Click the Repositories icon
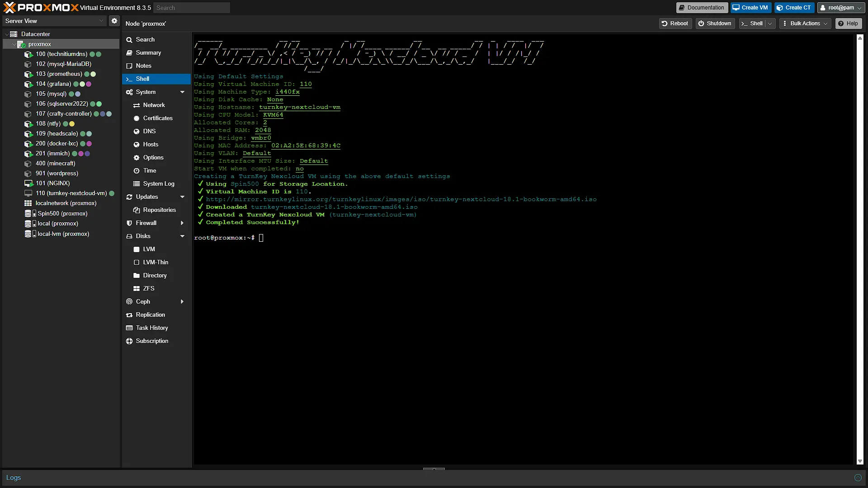 [x=137, y=210]
